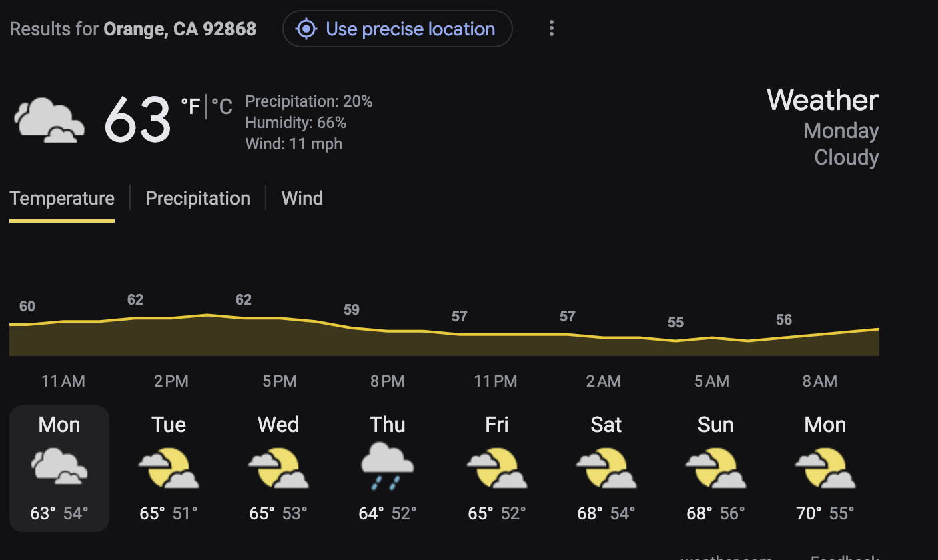Select Sunday's partly cloudy forecast icon

tap(716, 469)
